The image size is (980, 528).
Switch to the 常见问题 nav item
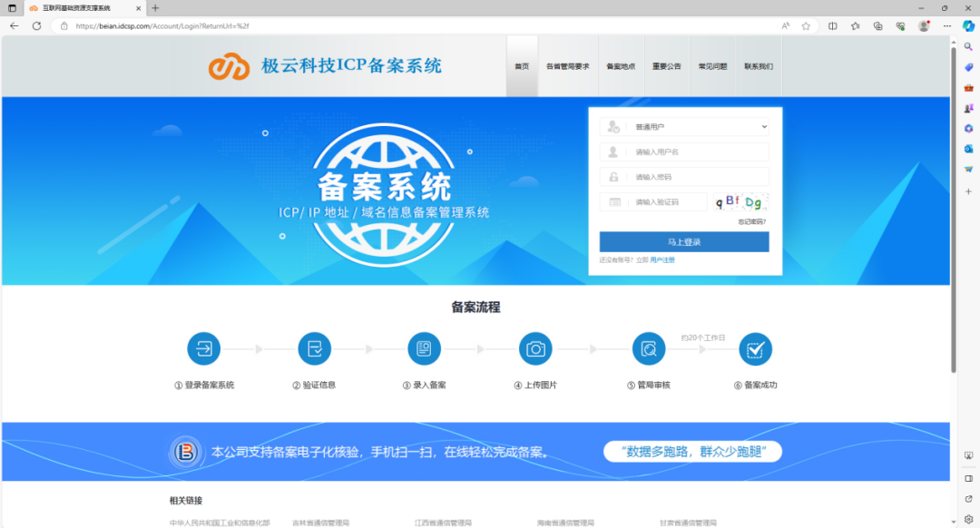[x=712, y=64]
